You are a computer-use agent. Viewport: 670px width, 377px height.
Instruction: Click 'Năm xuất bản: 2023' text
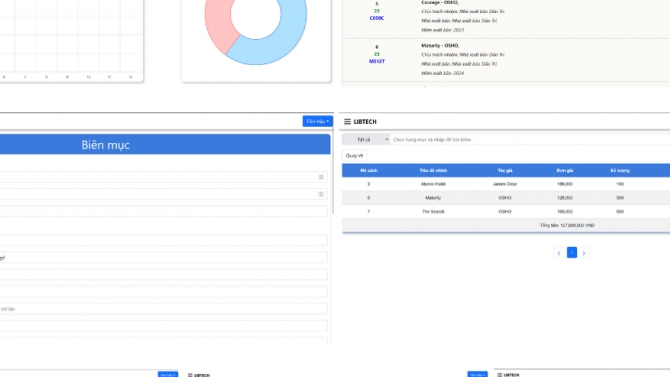442,30
